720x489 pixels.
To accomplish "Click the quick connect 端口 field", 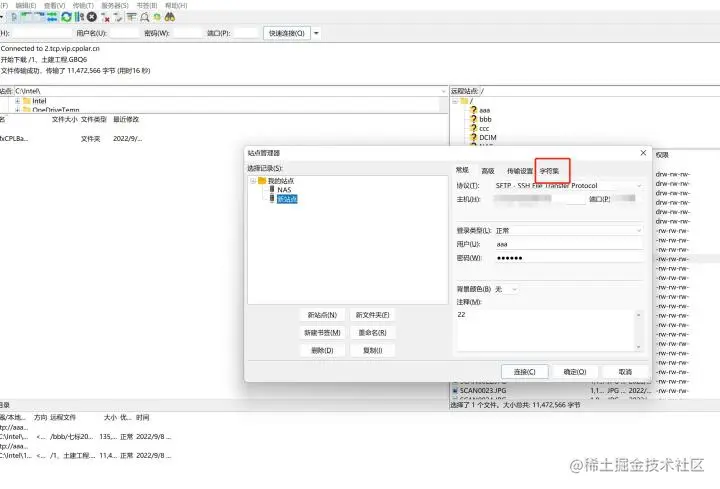I will point(247,33).
